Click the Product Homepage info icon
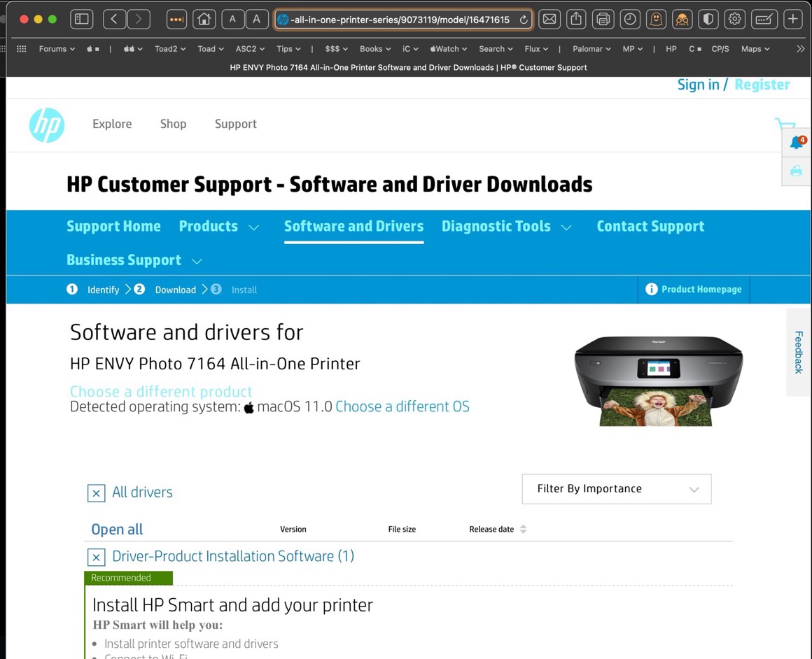This screenshot has height=659, width=812. [652, 289]
